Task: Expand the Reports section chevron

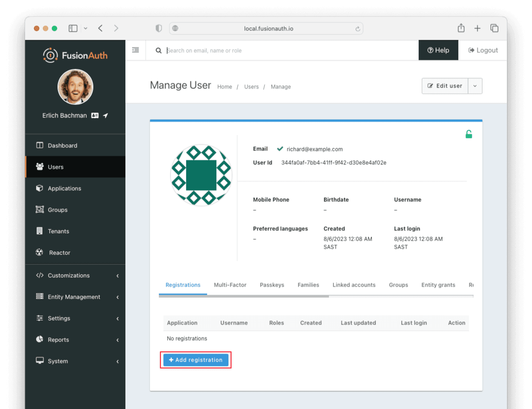Action: point(117,340)
